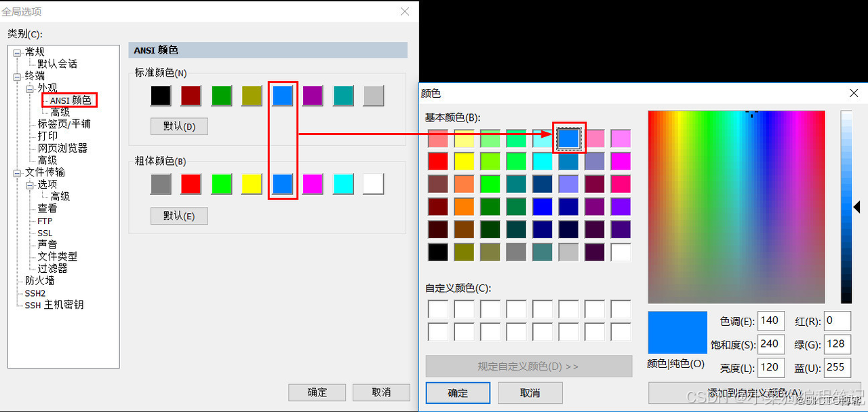Open the 声音 settings page
The height and width of the screenshot is (412, 868).
(46, 244)
